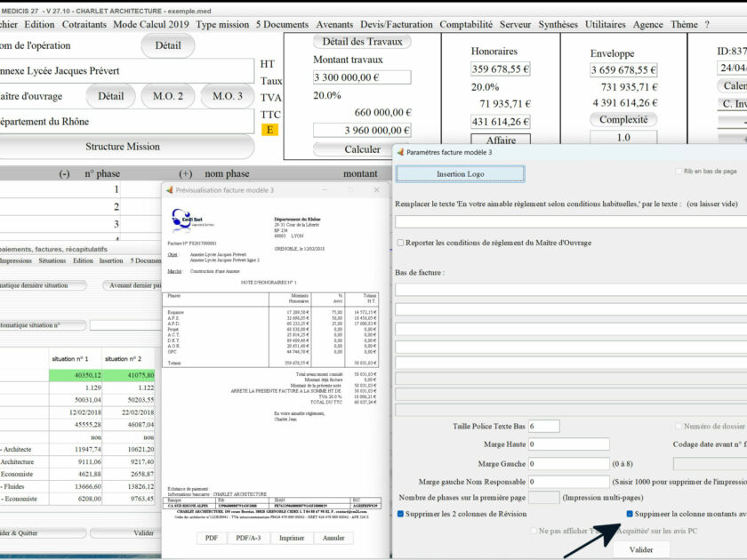Click the replacement text field for aimable règlement
The height and width of the screenshot is (560, 747).
click(571, 222)
